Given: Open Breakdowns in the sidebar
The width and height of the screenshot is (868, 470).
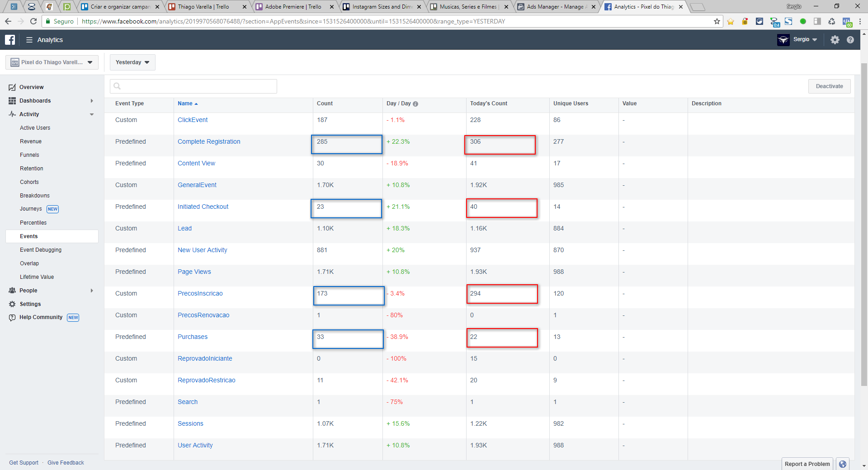Looking at the screenshot, I should point(35,196).
